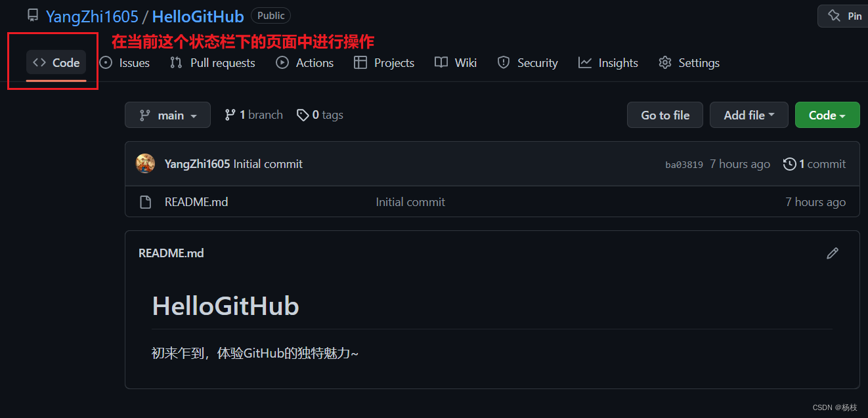Open commit history via the clock icon
The width and height of the screenshot is (868, 418).
[790, 164]
